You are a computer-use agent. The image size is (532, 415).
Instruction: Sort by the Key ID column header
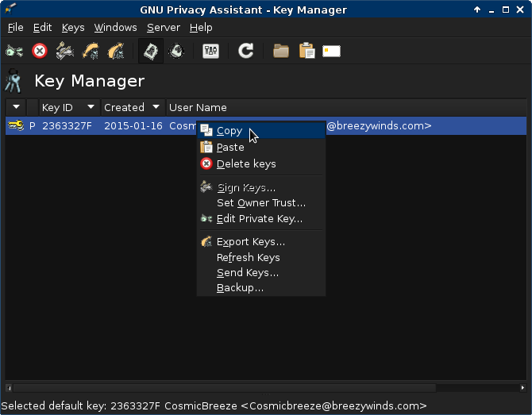coord(70,107)
